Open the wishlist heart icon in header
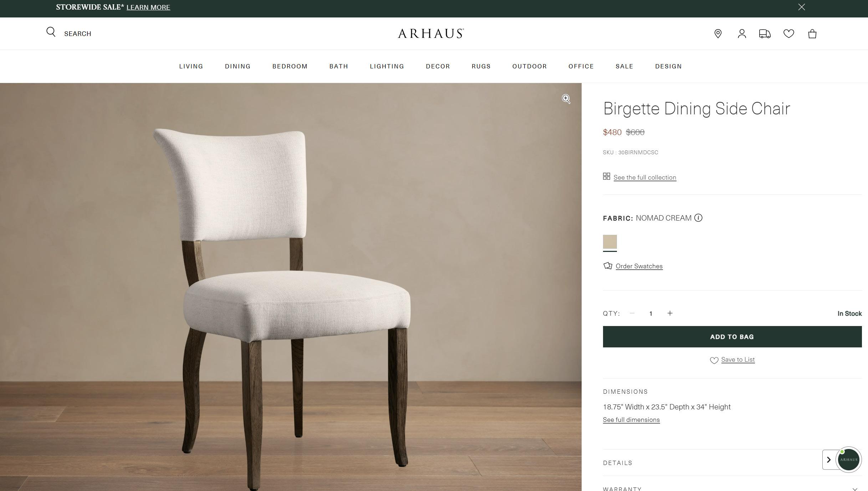 [x=788, y=34]
